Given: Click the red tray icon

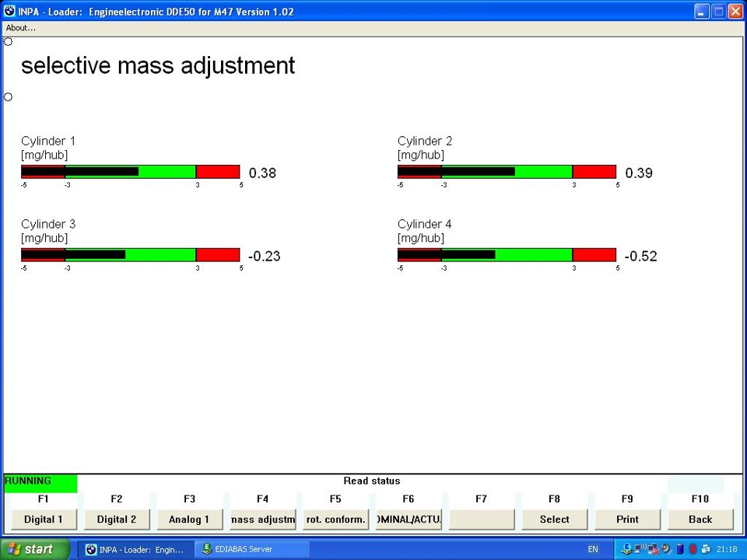Looking at the screenshot, I should tap(693, 549).
